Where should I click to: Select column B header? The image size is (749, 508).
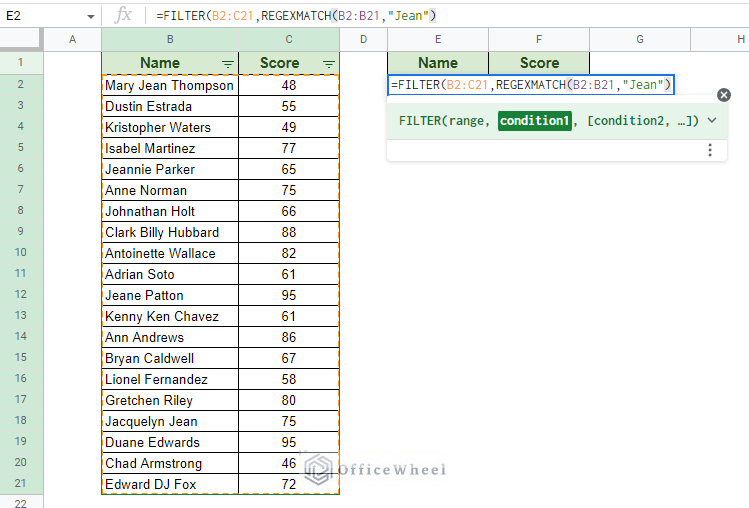(x=170, y=39)
